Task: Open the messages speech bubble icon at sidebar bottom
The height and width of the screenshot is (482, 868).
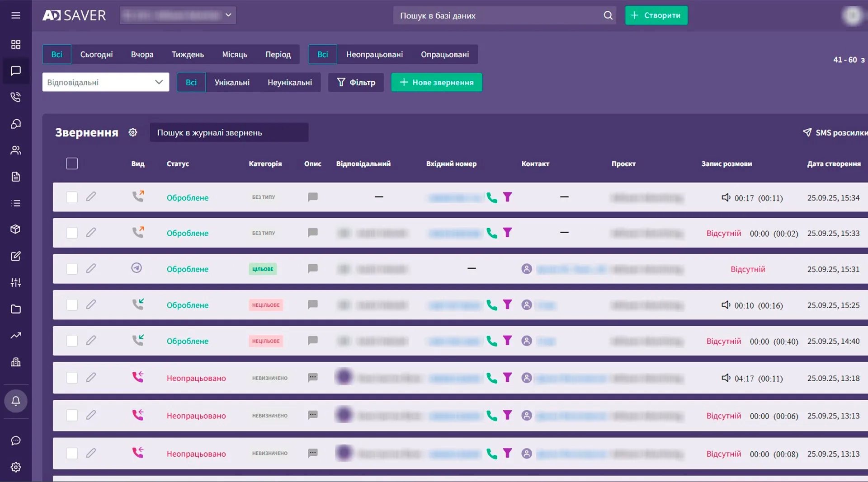Action: (16, 441)
